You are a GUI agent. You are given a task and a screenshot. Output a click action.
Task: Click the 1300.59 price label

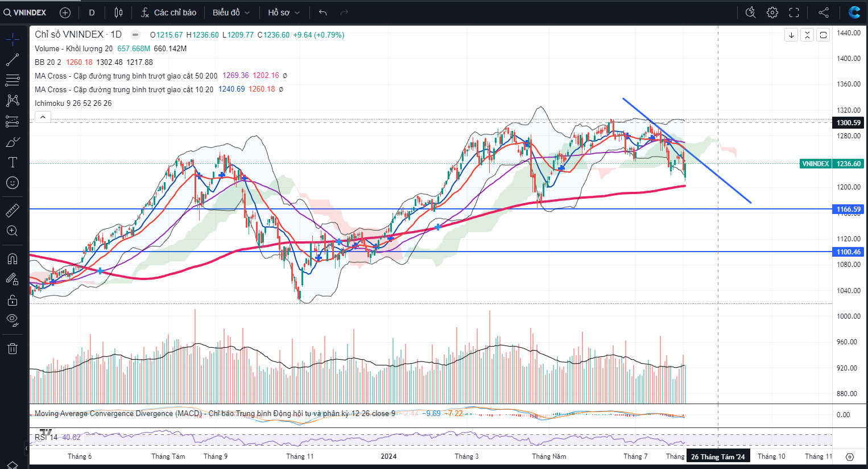pyautogui.click(x=848, y=122)
